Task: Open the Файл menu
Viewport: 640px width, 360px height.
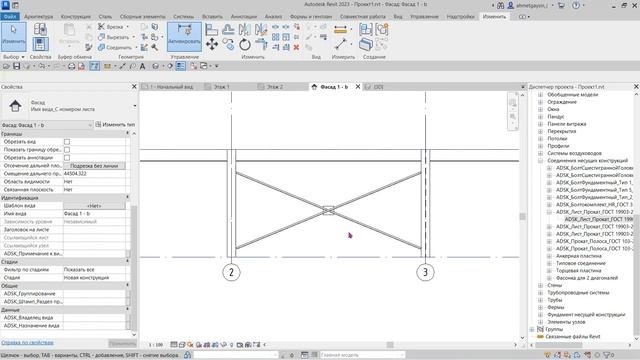Action: [10, 17]
